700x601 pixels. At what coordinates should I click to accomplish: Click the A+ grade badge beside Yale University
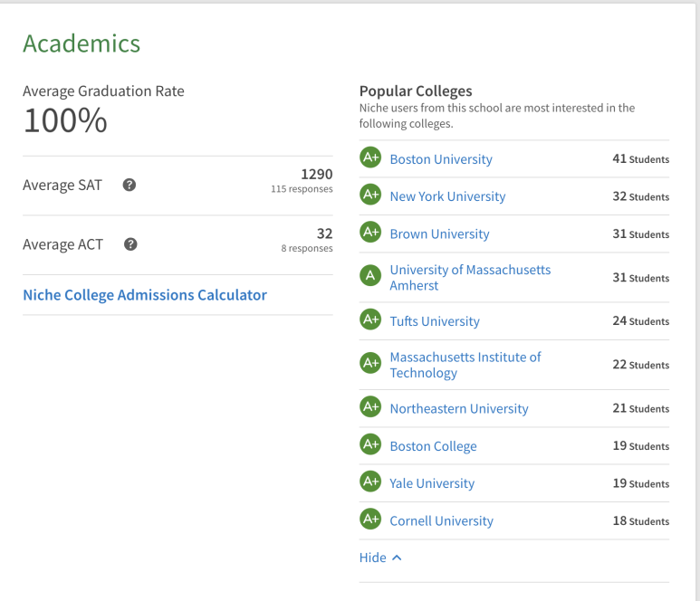(x=370, y=482)
